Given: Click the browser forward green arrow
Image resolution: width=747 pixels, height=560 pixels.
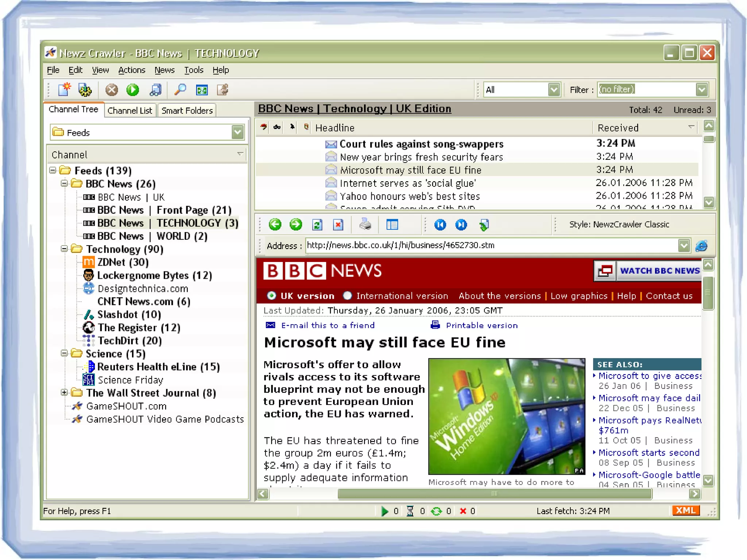Looking at the screenshot, I should (296, 224).
